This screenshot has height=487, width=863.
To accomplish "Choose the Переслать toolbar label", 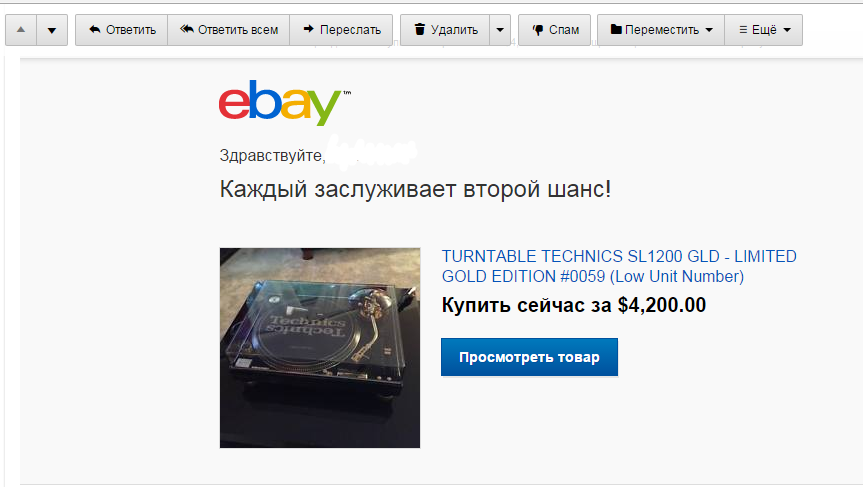I will click(350, 30).
